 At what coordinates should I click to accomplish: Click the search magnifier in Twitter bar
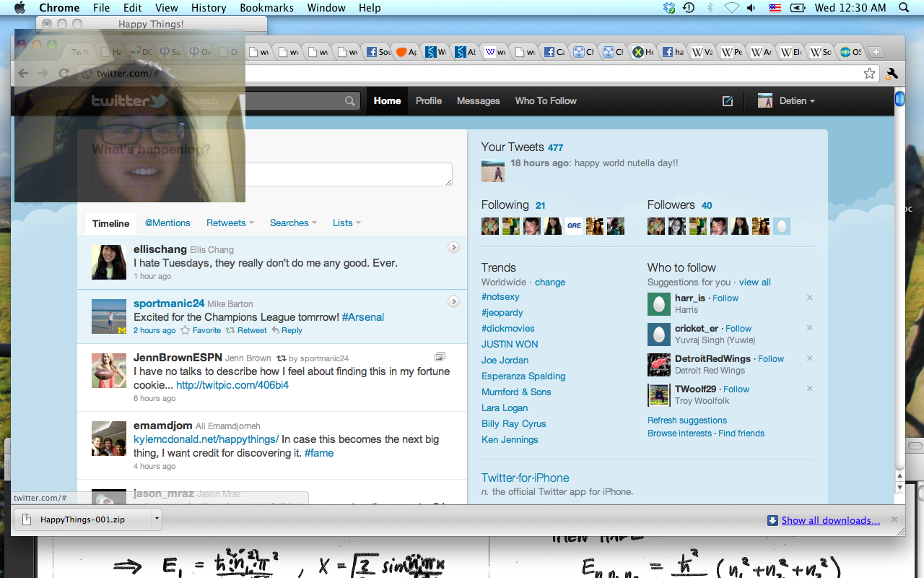[350, 101]
